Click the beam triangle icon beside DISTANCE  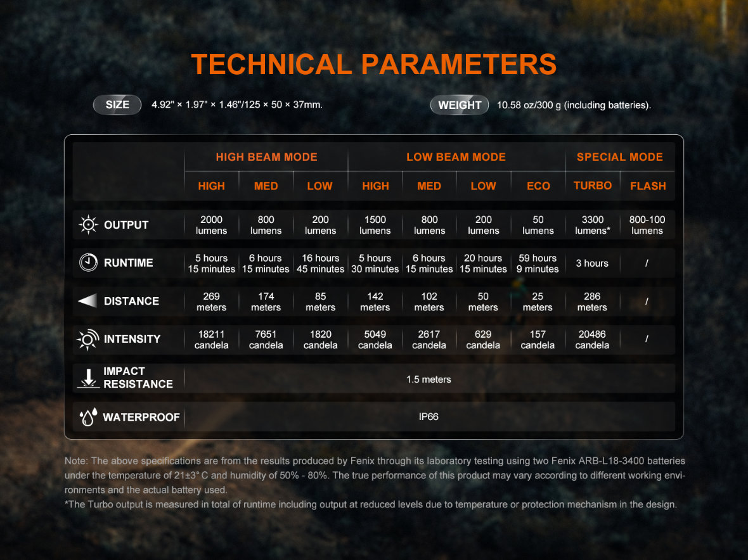pos(87,301)
